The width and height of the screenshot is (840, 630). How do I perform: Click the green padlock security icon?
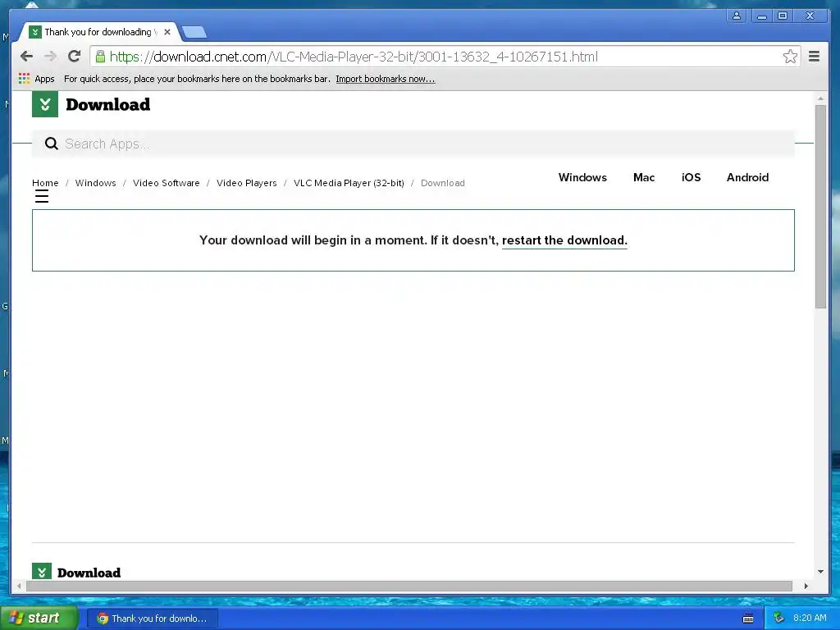pos(100,57)
